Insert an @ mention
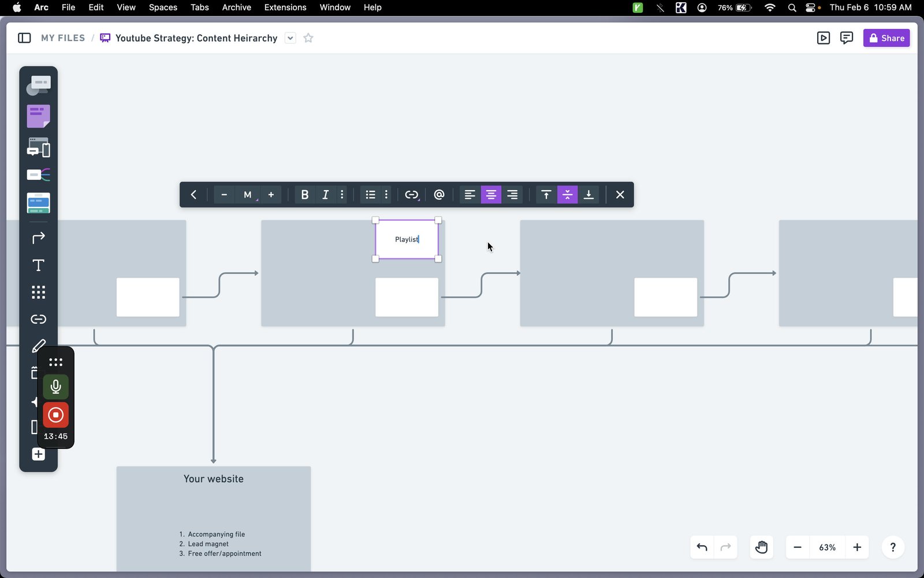This screenshot has height=578, width=924. coord(439,195)
